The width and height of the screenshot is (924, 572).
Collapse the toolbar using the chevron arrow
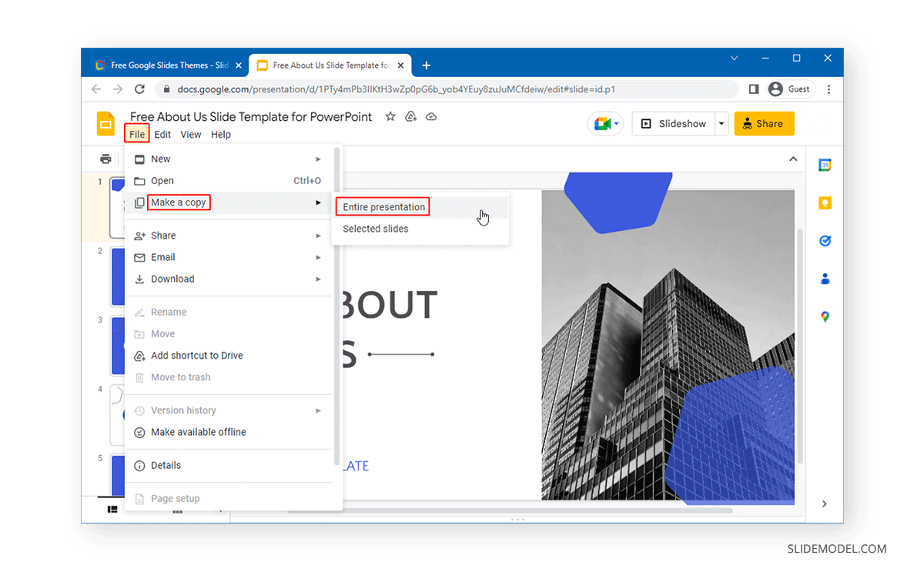(x=792, y=159)
